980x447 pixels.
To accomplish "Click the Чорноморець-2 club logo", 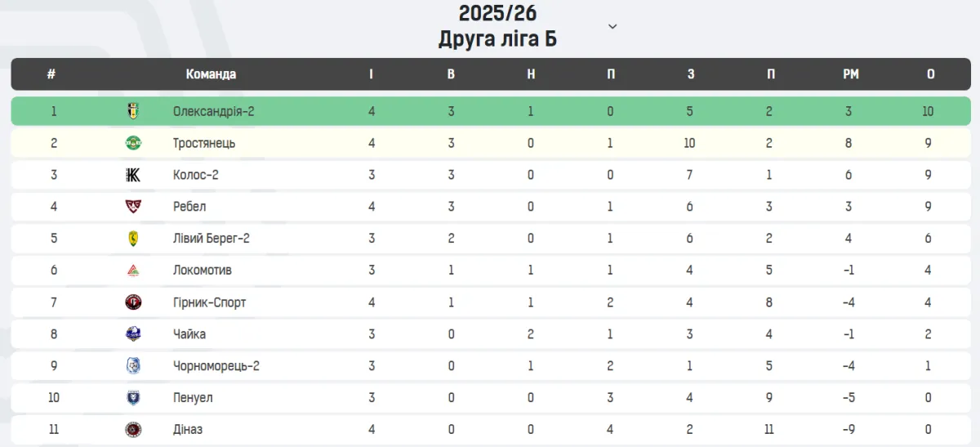I will [133, 366].
